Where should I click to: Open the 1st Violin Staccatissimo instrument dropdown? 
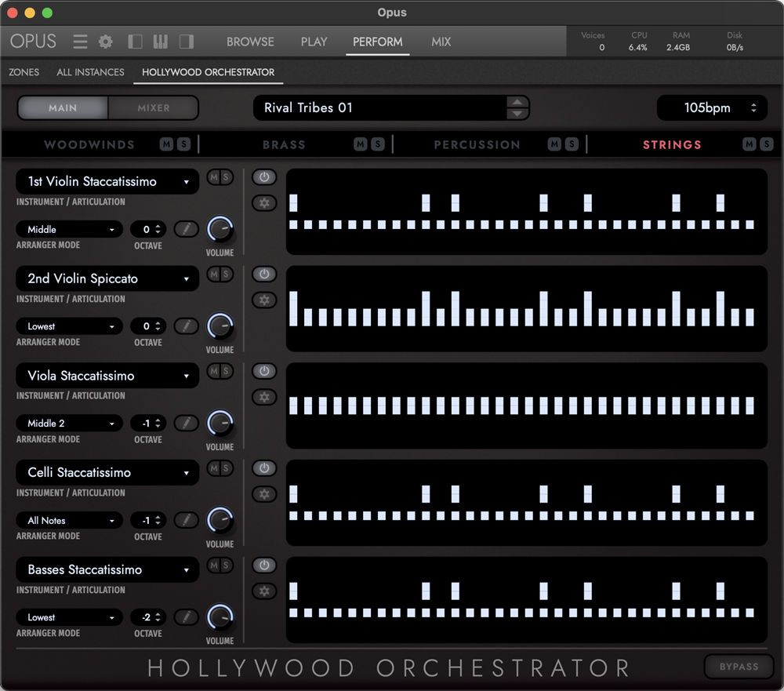pos(107,181)
